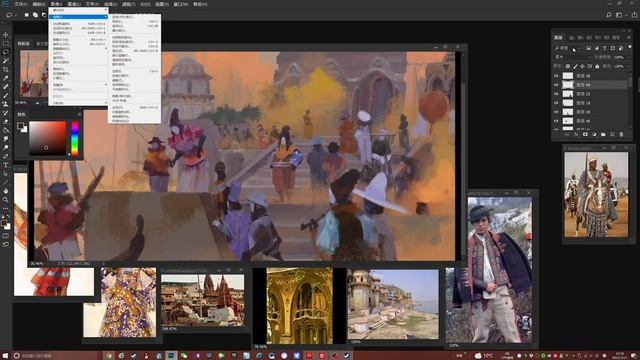Select the Rectangular Marquee tool
Screen dimensions: 640x360
[6, 43]
